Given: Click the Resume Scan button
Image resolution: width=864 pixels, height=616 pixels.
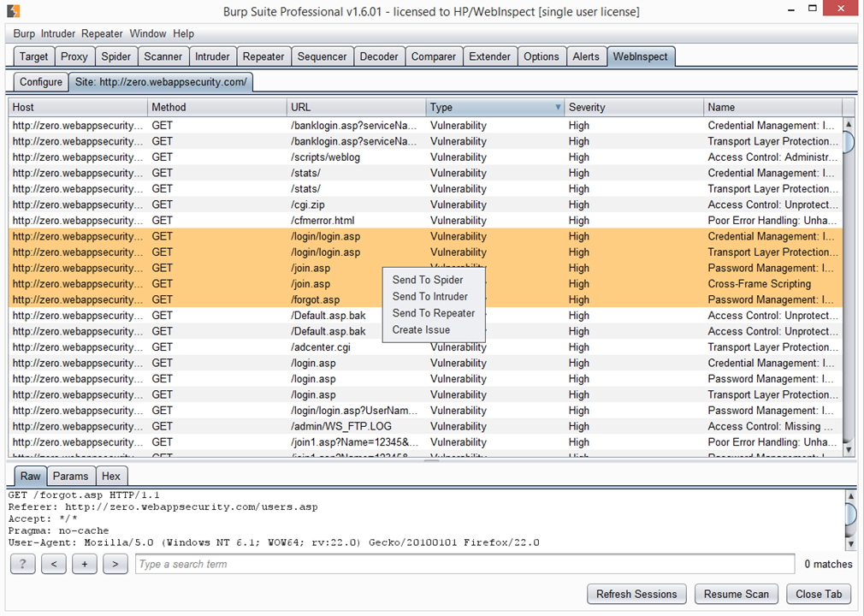Looking at the screenshot, I should point(737,594).
